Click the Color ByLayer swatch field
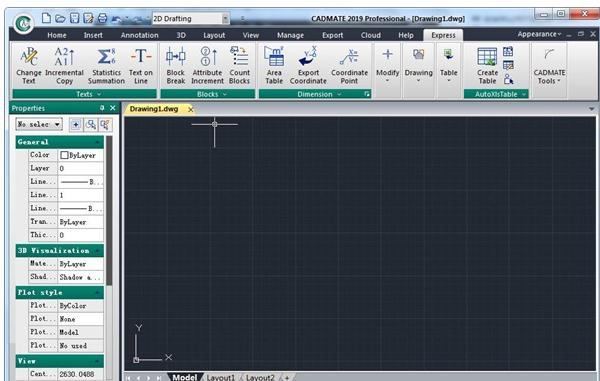 81,155
